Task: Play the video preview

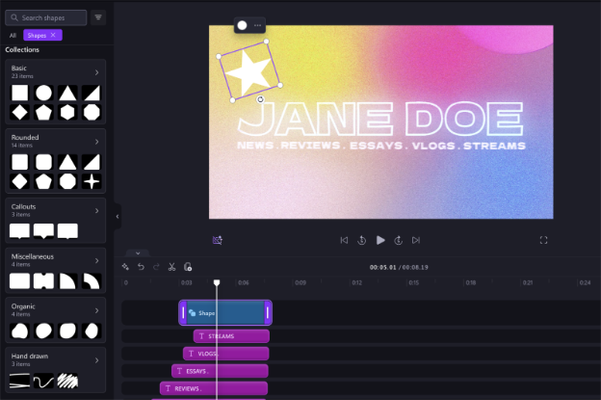Action: (380, 240)
